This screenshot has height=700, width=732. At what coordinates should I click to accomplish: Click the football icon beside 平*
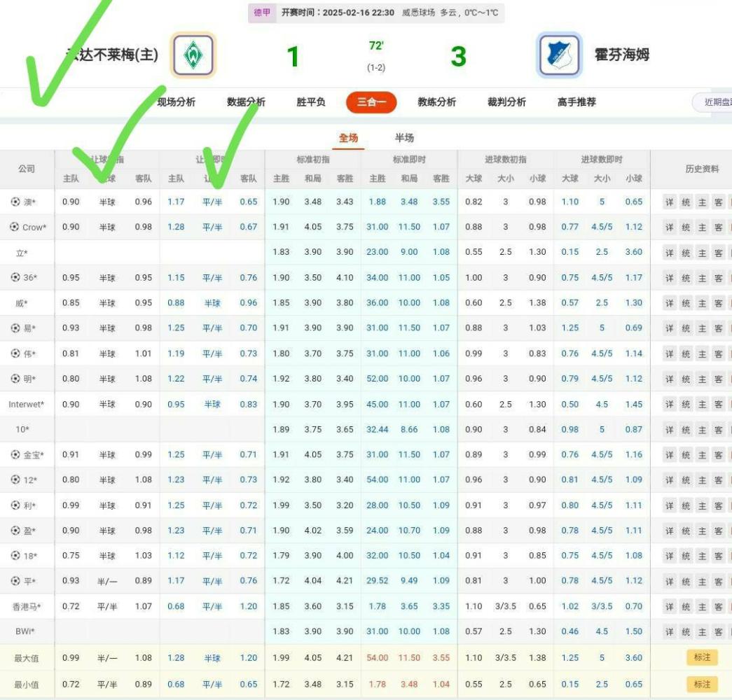(15, 580)
